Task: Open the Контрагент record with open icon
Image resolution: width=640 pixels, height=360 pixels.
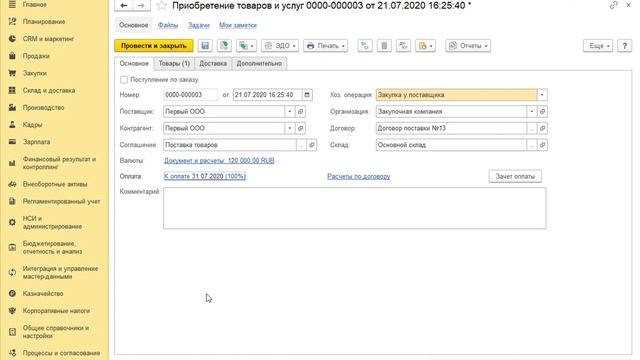Action: tap(300, 128)
